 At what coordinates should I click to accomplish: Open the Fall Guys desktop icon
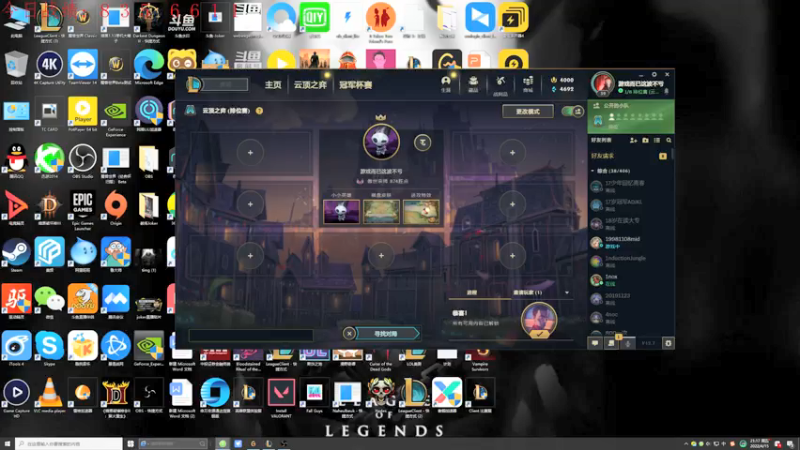coord(314,396)
